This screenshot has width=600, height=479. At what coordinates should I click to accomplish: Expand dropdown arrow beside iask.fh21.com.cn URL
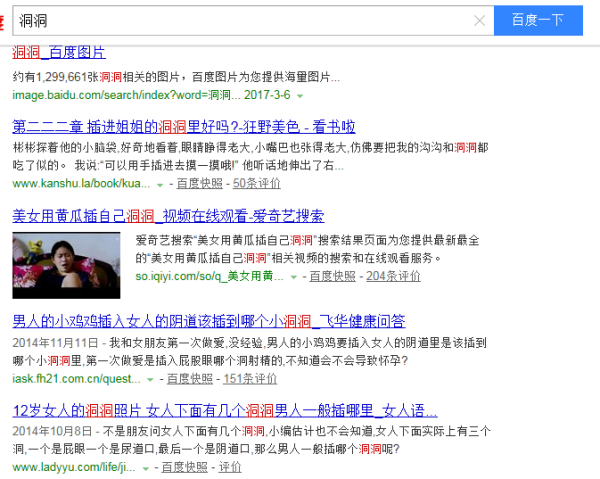tap(150, 380)
